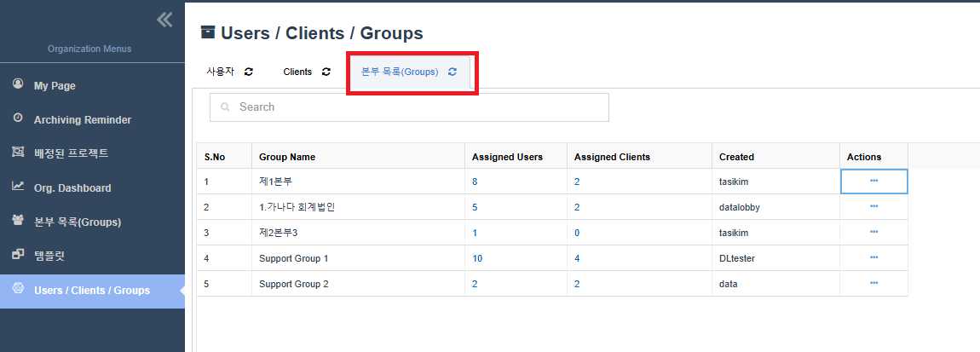Click assigned clients count 4 for Support Group 1
Image resolution: width=980 pixels, height=352 pixels.
[577, 258]
